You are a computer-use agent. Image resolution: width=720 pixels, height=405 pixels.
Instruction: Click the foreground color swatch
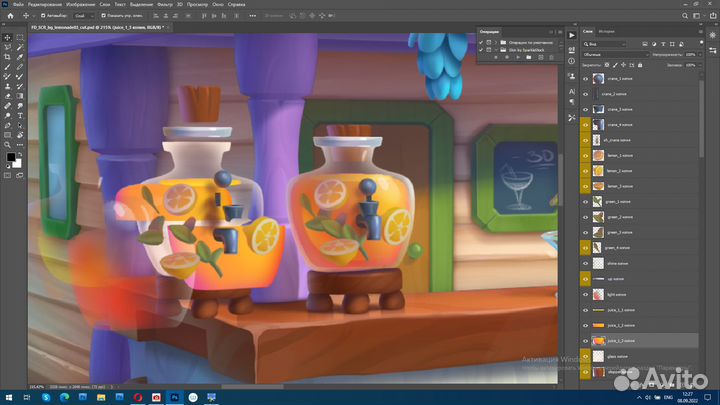coord(11,157)
